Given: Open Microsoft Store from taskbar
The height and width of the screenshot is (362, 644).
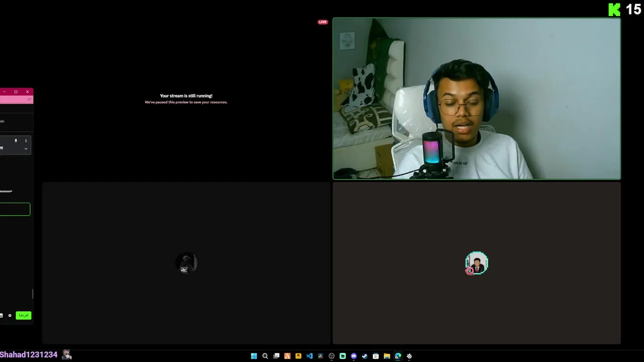Looking at the screenshot, I should 376,356.
